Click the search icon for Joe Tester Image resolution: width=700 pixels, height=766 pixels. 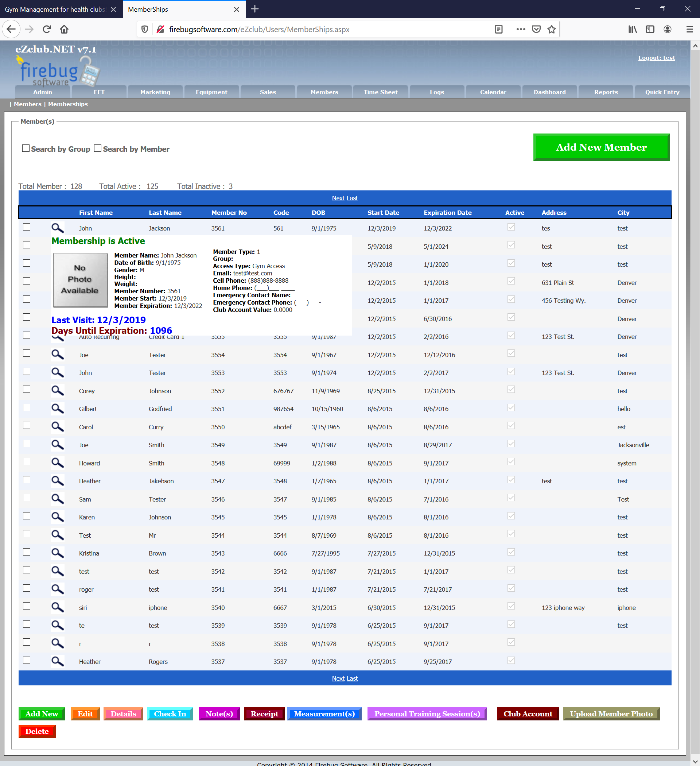pos(57,354)
